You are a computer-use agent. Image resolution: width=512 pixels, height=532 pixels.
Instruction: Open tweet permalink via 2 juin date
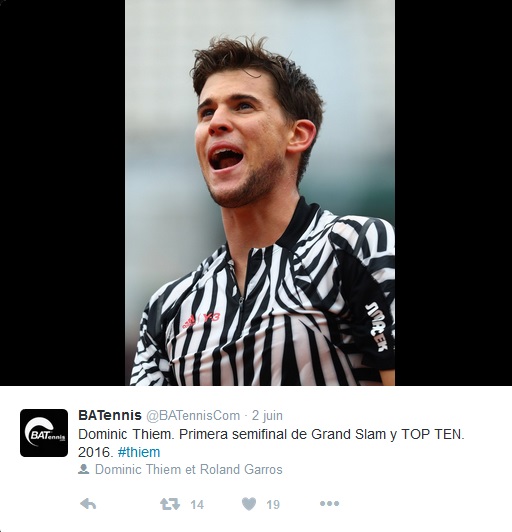pos(267,415)
